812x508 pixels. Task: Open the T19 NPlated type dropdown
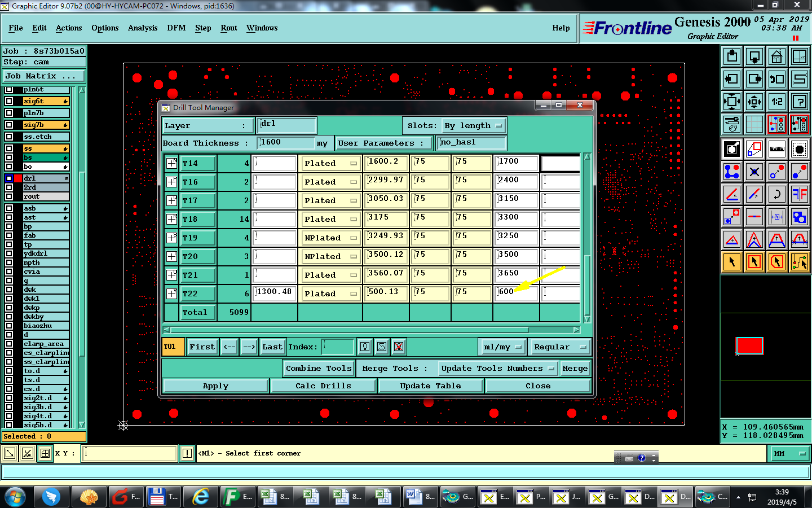(x=331, y=238)
